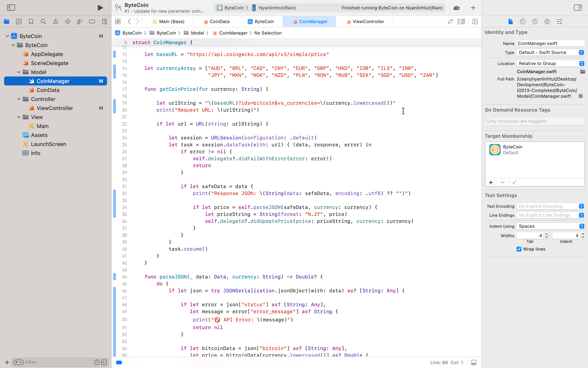Viewport: 588px width, 368px height.
Task: Toggle the inspector panel visibility
Action: coord(578,8)
